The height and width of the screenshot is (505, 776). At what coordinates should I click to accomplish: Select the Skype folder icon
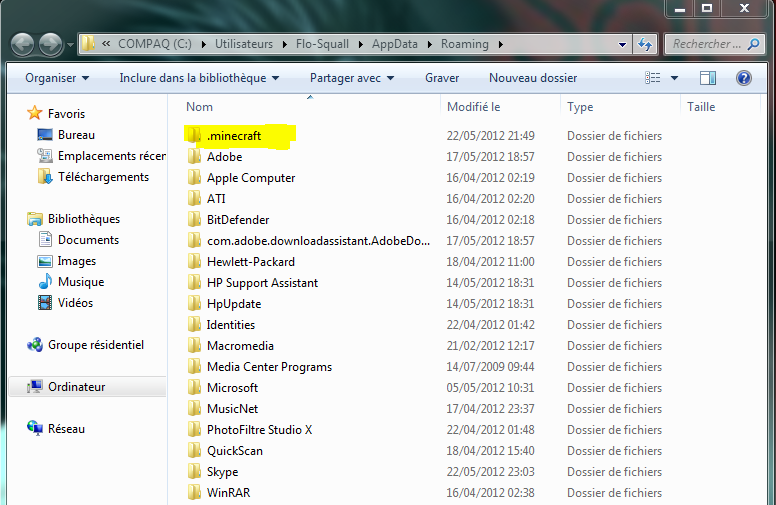click(194, 472)
